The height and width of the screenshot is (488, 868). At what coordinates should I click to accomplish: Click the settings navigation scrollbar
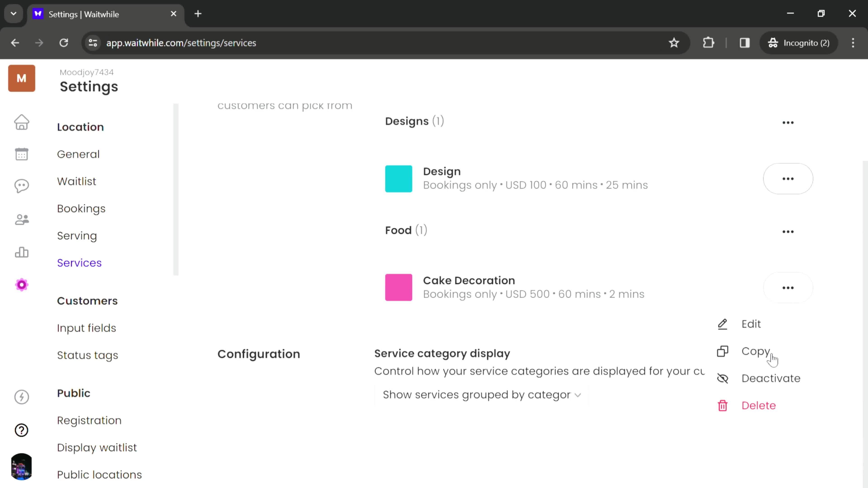[x=176, y=190]
